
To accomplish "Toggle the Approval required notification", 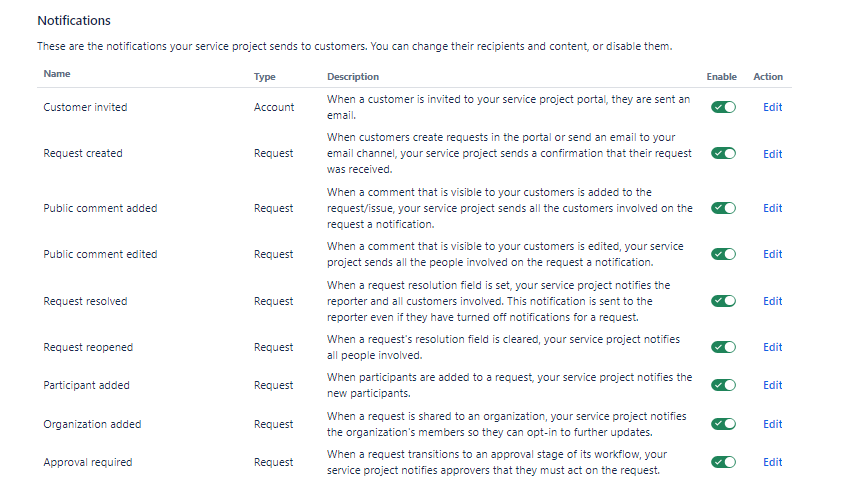I will [723, 462].
